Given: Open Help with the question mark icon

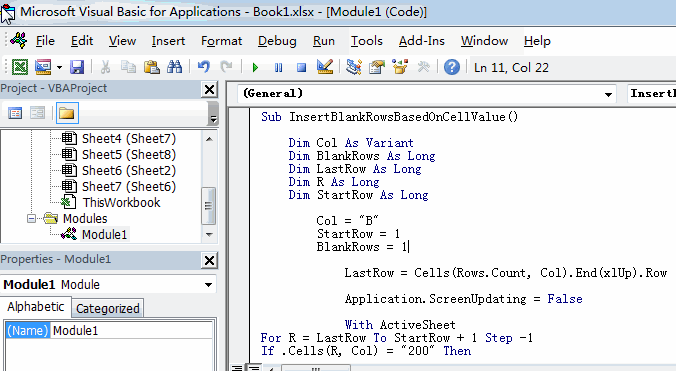Looking at the screenshot, I should pyautogui.click(x=451, y=67).
